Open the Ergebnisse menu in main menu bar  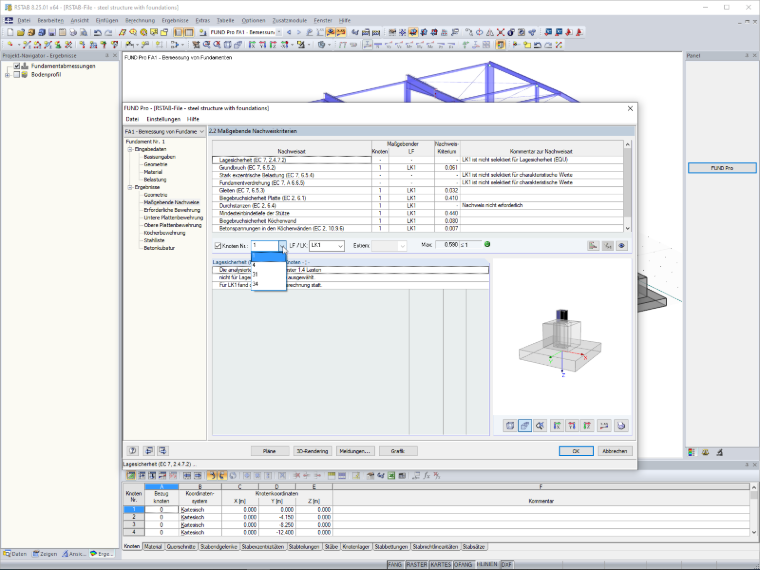pyautogui.click(x=175, y=20)
